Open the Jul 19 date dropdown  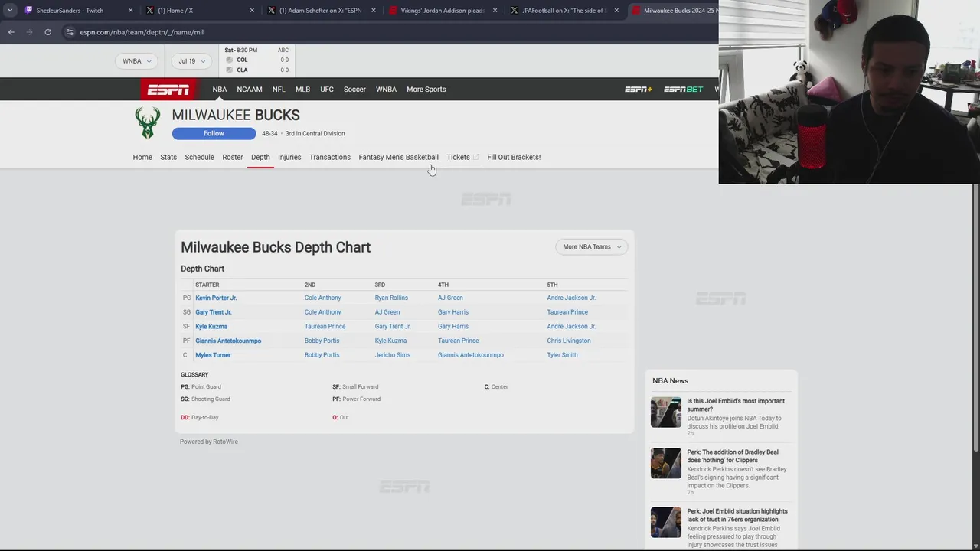click(x=191, y=61)
